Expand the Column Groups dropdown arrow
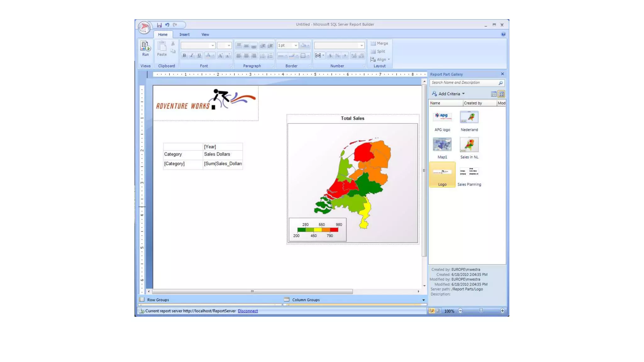The width and height of the screenshot is (644, 362). [423, 300]
